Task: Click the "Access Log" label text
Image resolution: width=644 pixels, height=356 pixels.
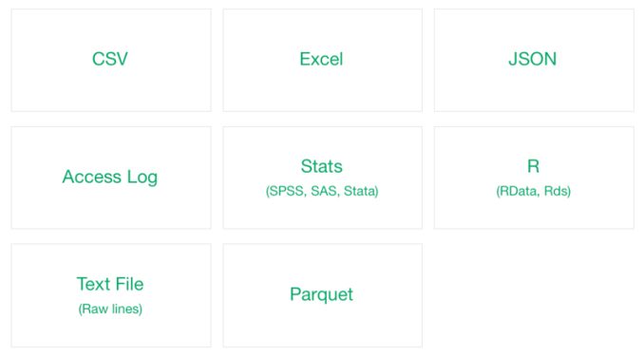Action: [110, 178]
